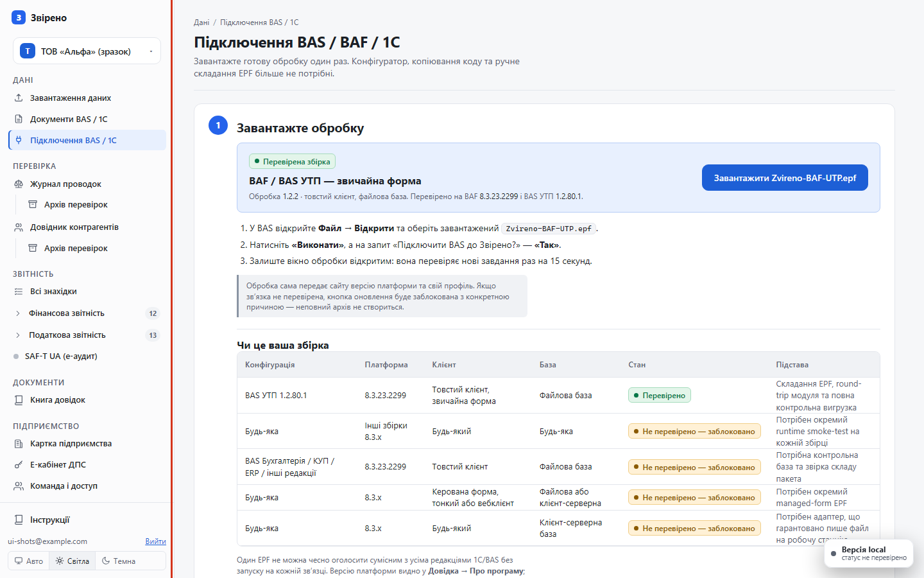Click the book icon beside Книга довідок
Viewport: 924px width, 578px height.
click(x=19, y=400)
